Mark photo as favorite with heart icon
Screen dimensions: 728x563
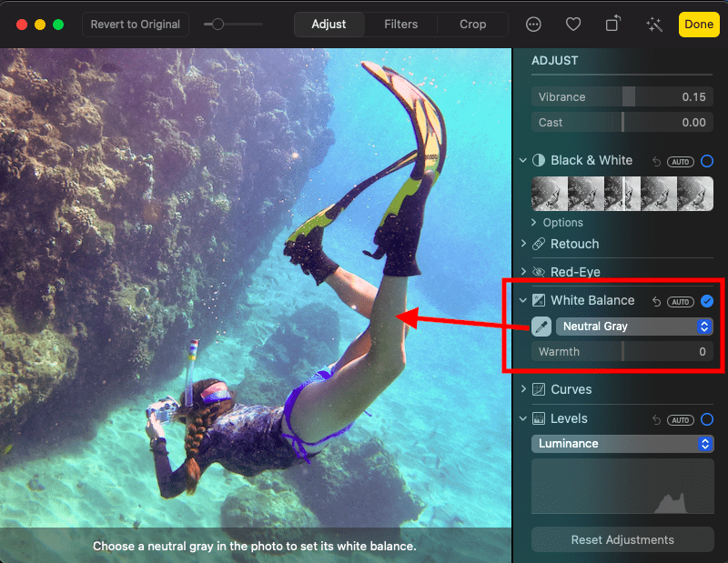[x=573, y=25]
